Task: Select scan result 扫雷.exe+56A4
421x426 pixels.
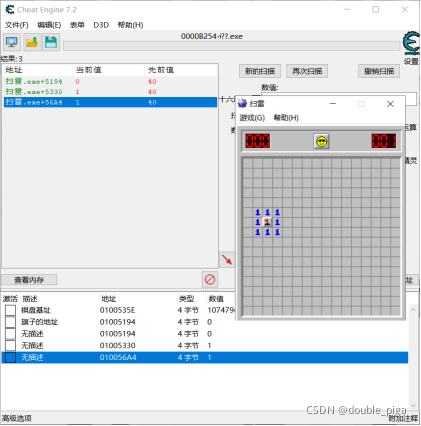Action: point(110,102)
